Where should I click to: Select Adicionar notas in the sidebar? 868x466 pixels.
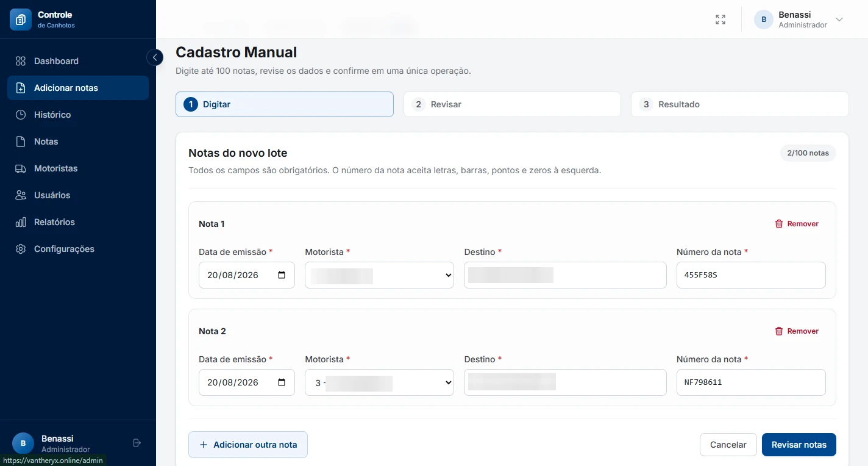tap(78, 88)
